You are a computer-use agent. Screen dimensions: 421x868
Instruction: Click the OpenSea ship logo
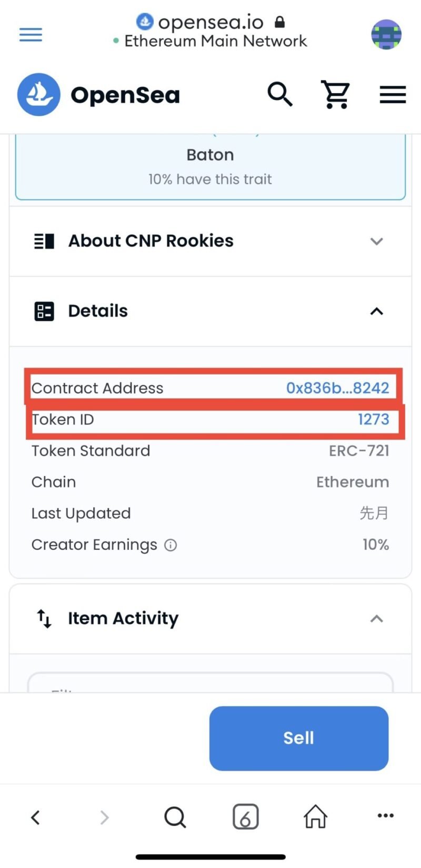tap(39, 95)
